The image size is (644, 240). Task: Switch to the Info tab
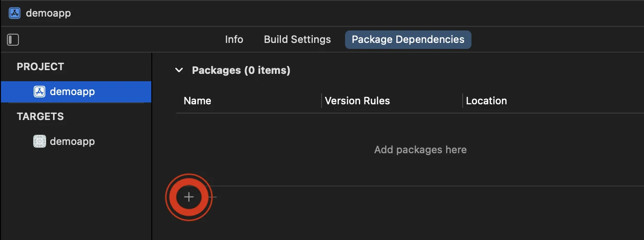pos(234,40)
